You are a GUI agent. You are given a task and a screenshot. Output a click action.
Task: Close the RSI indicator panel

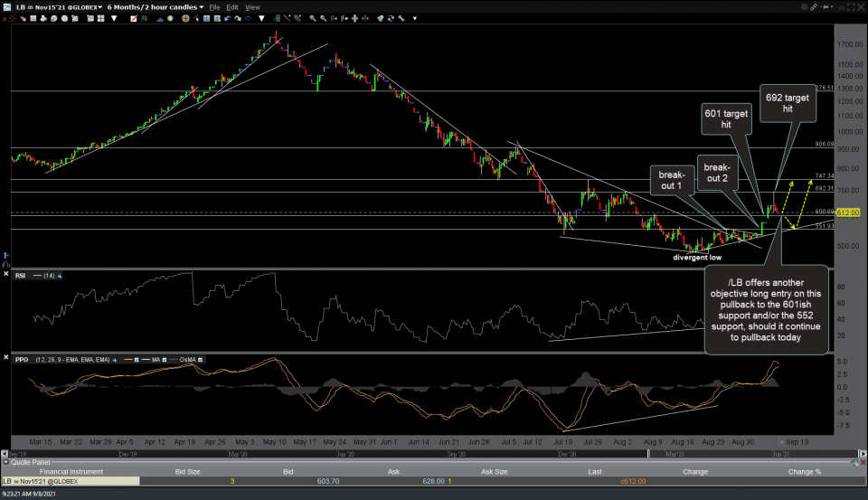pyautogui.click(x=6, y=275)
